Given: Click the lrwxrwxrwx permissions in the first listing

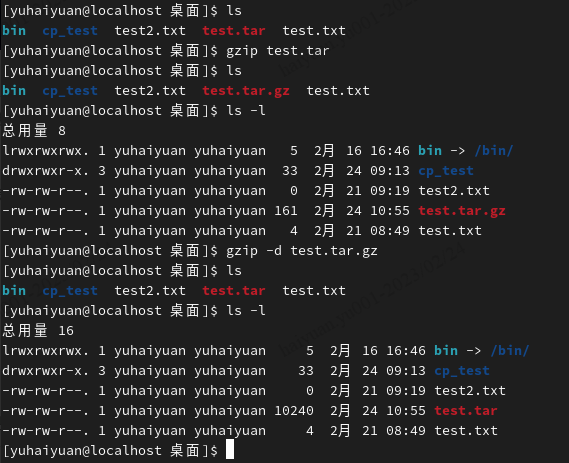Looking at the screenshot, I should pos(46,151).
